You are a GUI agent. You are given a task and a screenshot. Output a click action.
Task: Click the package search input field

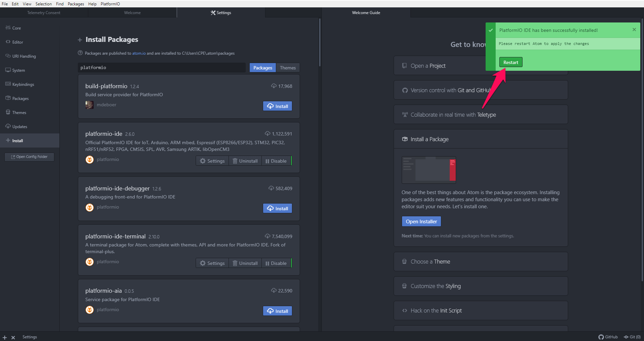coord(162,68)
